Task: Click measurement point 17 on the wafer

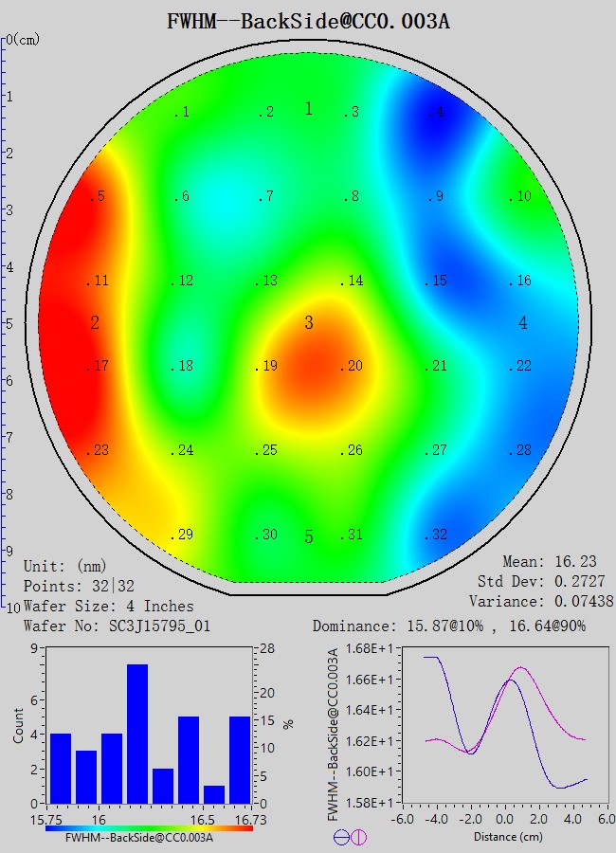Action: pyautogui.click(x=98, y=367)
